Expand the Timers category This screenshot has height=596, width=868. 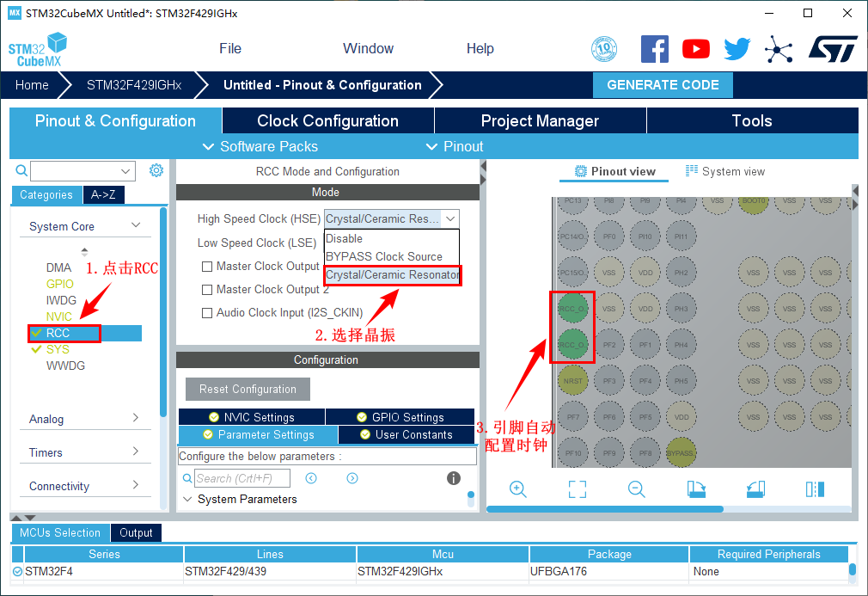[84, 452]
